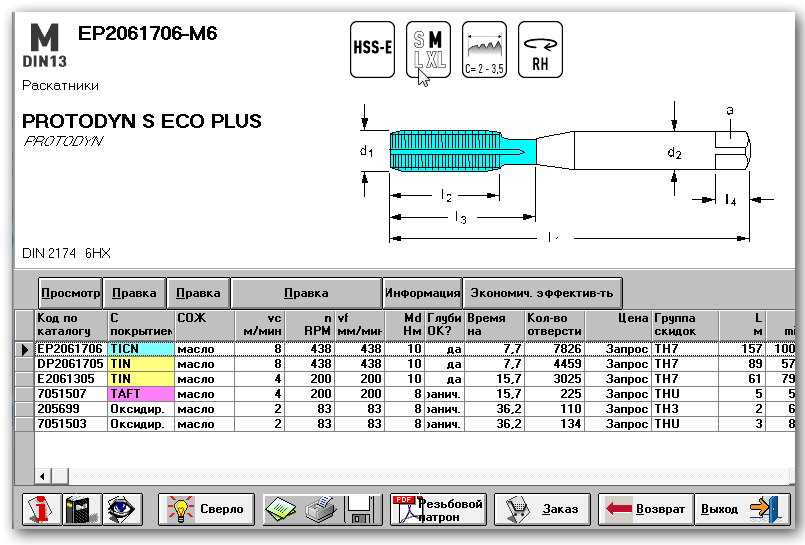805x545 pixels.
Task: Click the eye view icon
Action: coord(122,509)
